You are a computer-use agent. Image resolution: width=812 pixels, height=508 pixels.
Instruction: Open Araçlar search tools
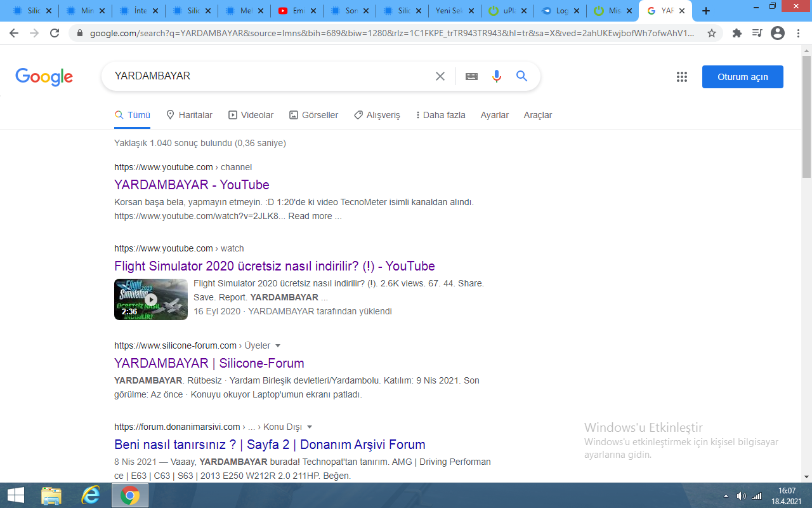[x=538, y=115]
